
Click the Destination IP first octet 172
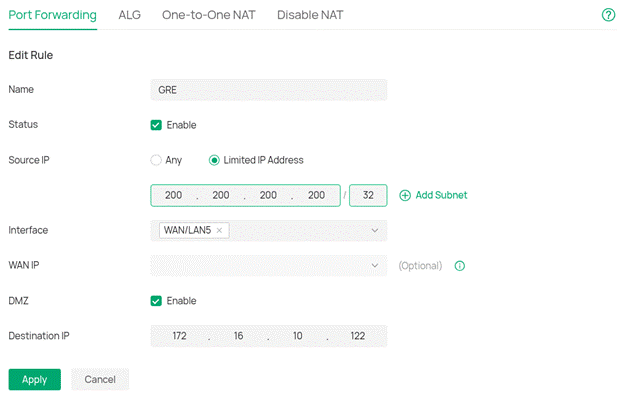click(x=180, y=336)
